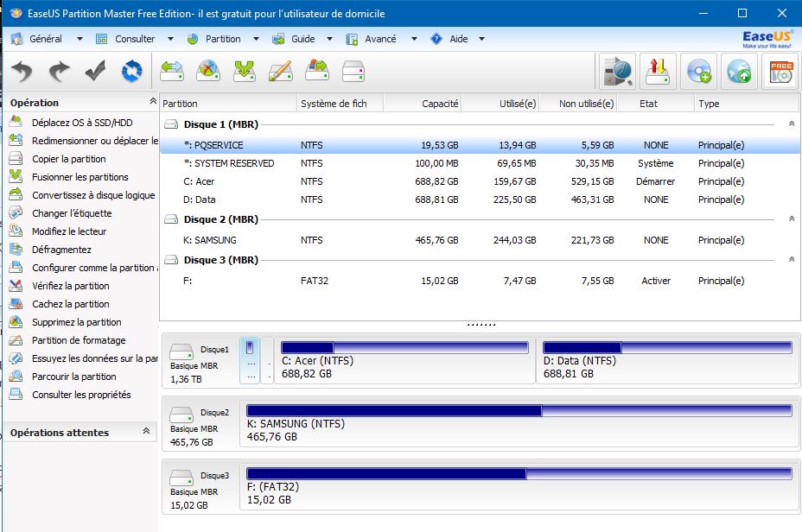Select K: SAMSUNG block in disk map
Image resolution: width=802 pixels, height=532 pixels.
(x=519, y=423)
